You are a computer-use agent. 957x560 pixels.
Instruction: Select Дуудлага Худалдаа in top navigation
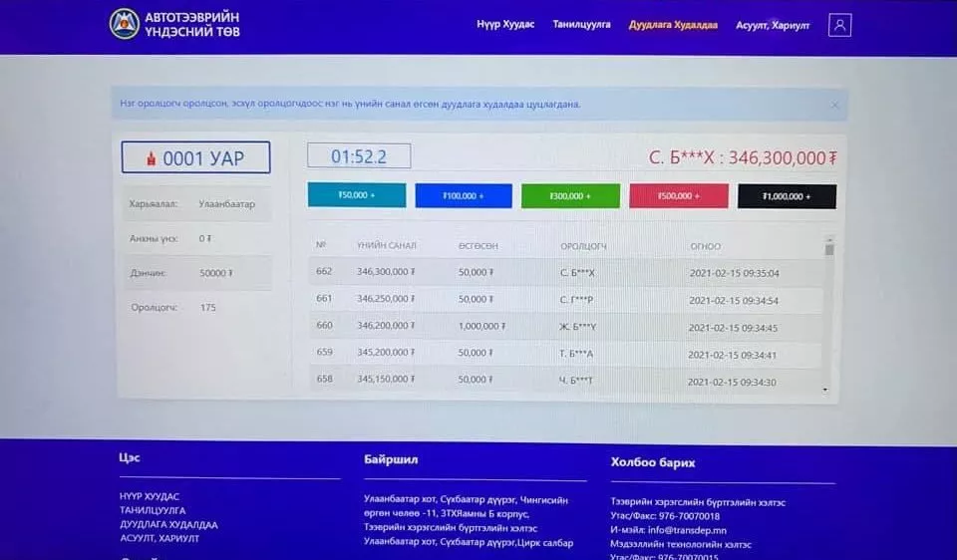coord(673,25)
